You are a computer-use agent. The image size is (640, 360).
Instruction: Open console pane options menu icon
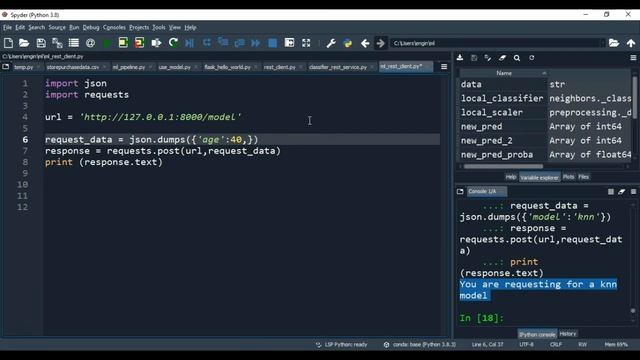coord(633,191)
